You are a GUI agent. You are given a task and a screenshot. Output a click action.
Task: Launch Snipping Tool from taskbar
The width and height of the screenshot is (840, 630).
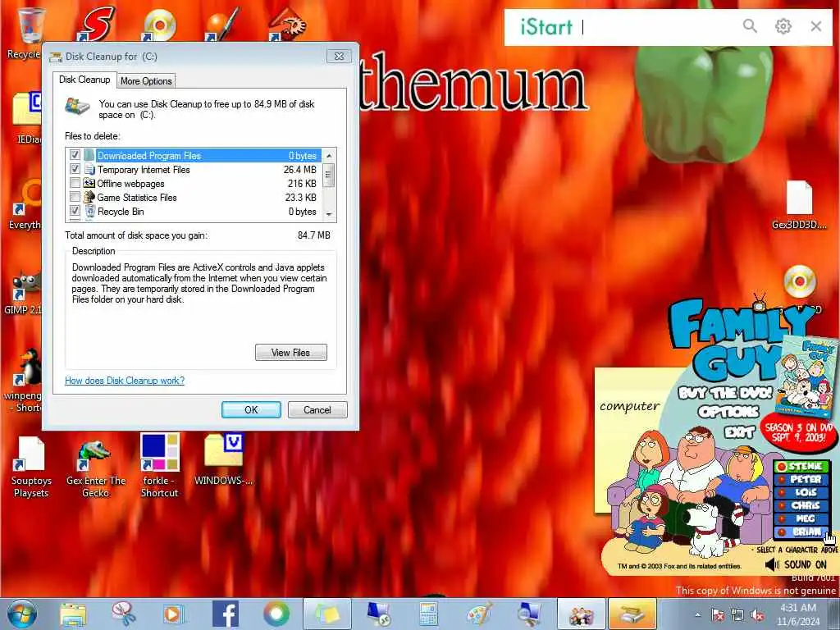(124, 614)
